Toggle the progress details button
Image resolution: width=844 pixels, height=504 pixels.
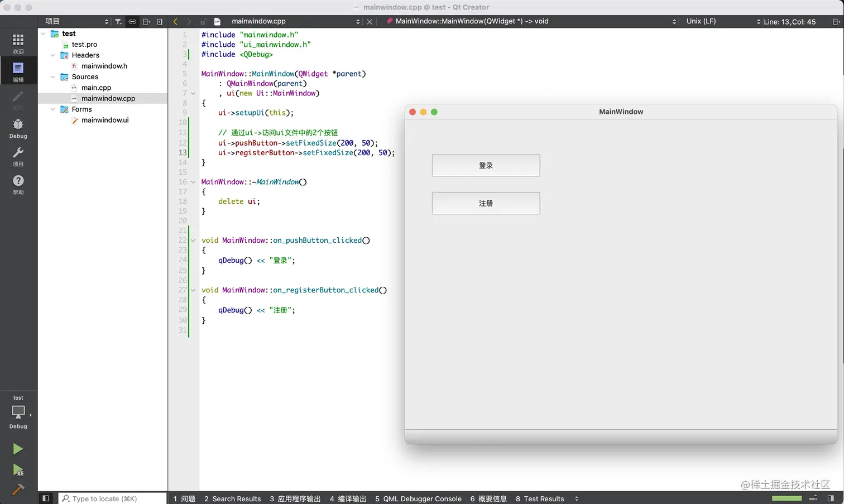814,498
